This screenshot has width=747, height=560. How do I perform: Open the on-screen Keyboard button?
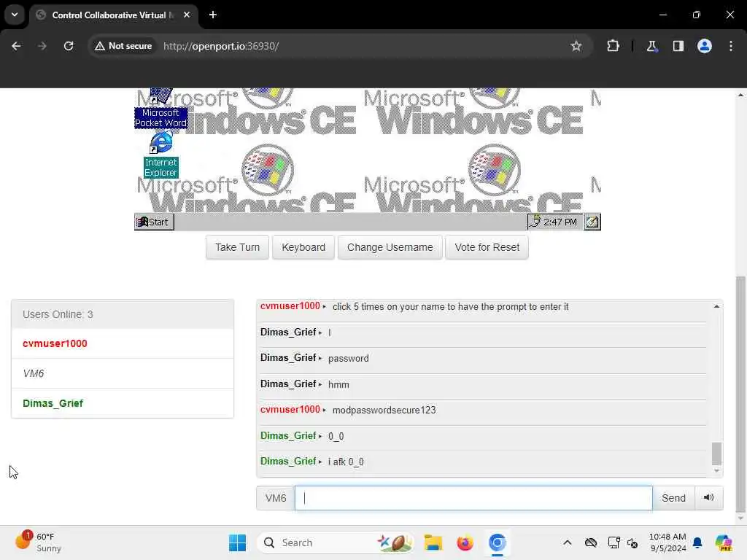(303, 247)
